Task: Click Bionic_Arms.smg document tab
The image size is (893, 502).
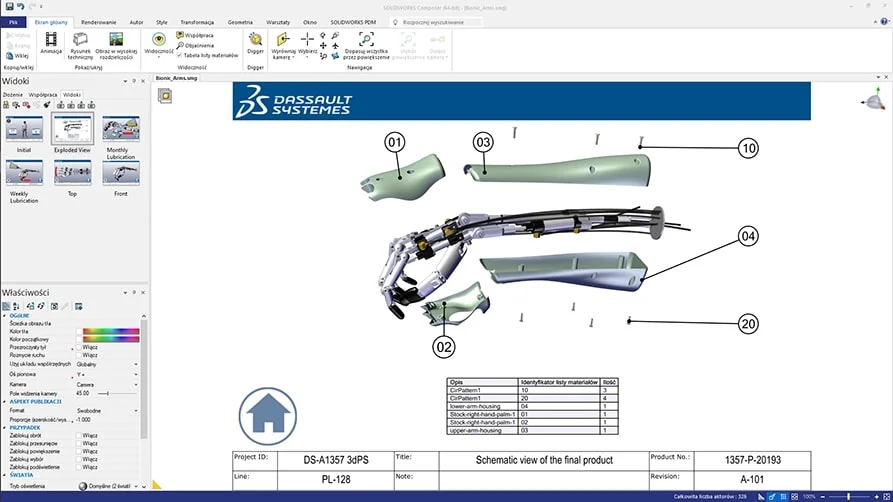Action: point(177,78)
